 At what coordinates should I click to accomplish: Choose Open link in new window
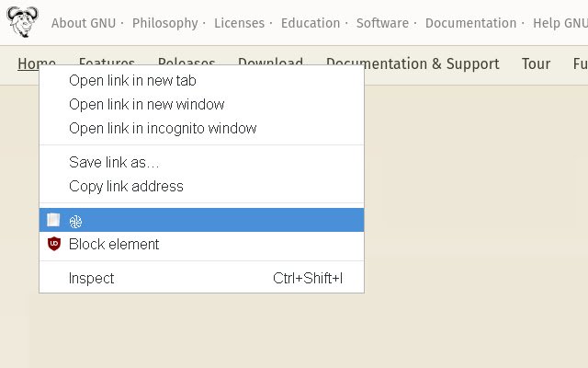point(202,104)
